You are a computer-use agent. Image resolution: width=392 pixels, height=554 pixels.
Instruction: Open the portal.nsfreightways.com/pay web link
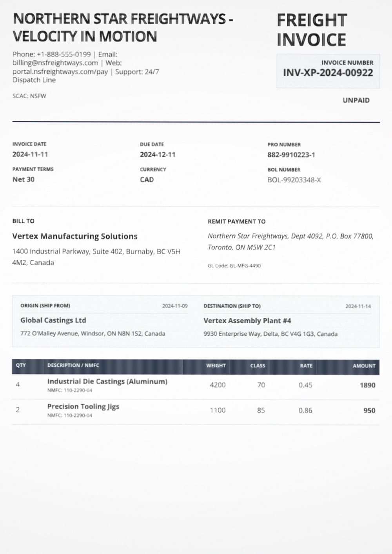[x=60, y=72]
